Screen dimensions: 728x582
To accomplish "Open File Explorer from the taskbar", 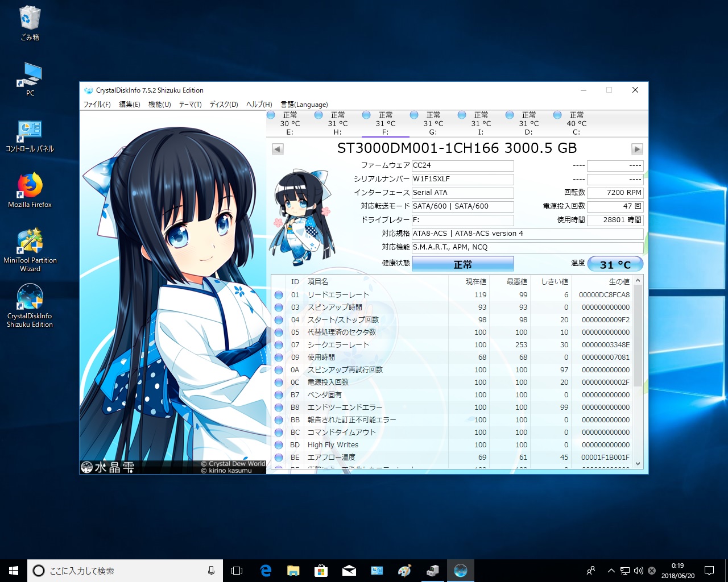I will click(x=293, y=571).
